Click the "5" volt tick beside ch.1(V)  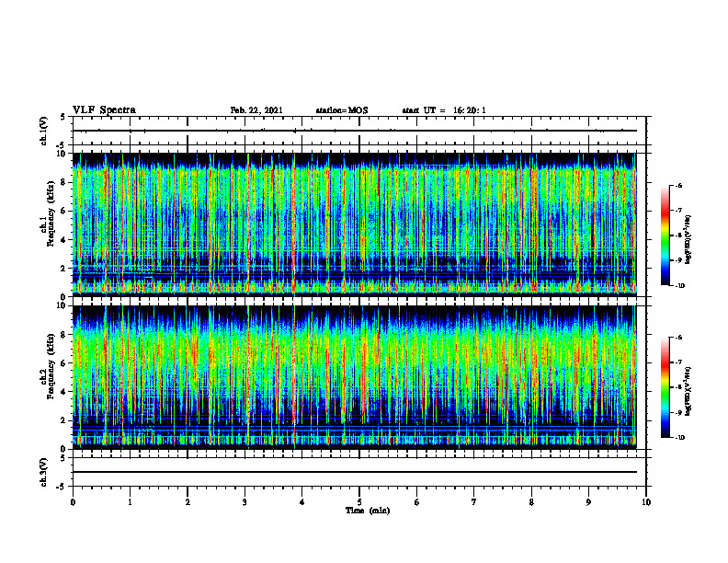(63, 117)
